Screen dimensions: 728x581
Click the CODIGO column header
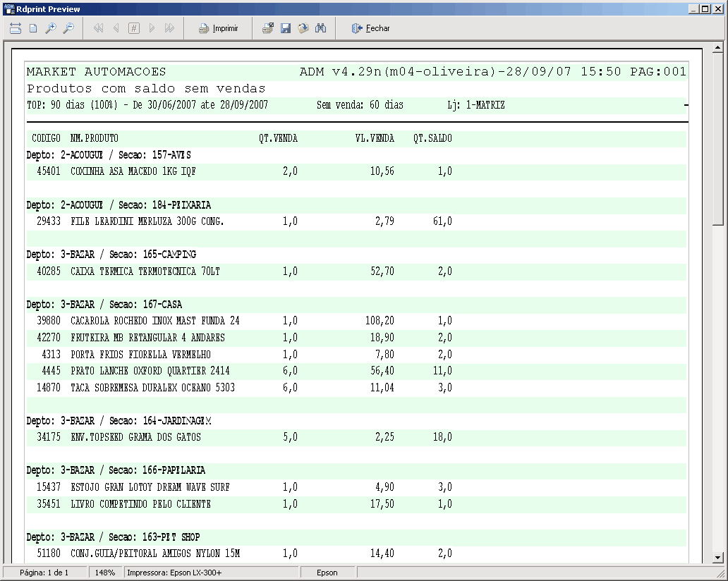(x=46, y=138)
